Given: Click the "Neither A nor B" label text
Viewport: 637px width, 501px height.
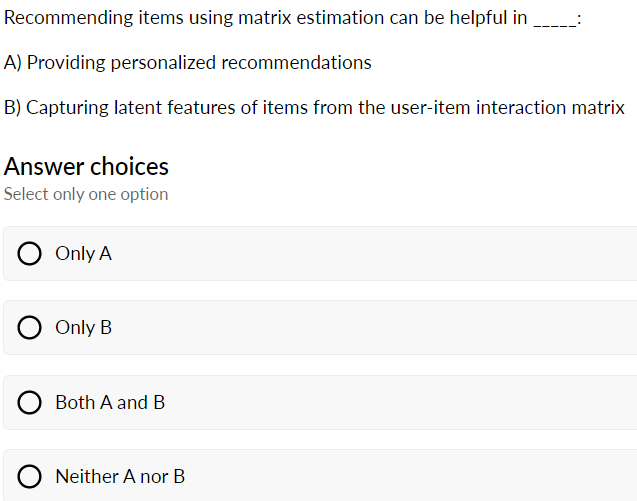Looking at the screenshot, I should click(x=120, y=477).
